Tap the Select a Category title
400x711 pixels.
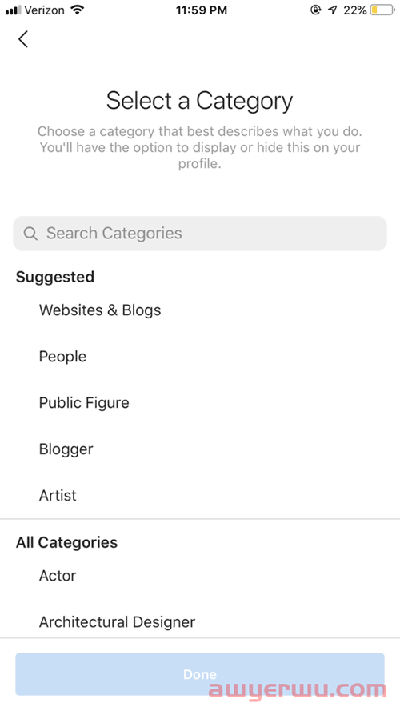tap(200, 101)
